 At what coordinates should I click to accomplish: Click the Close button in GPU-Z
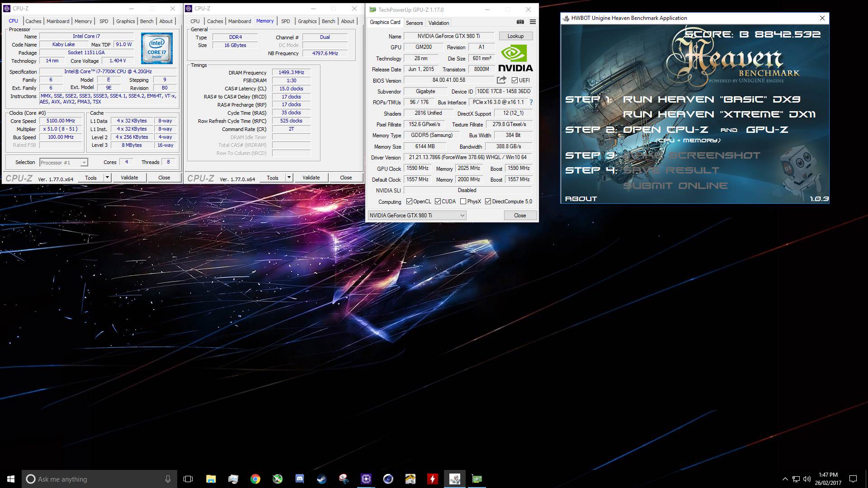coord(520,216)
